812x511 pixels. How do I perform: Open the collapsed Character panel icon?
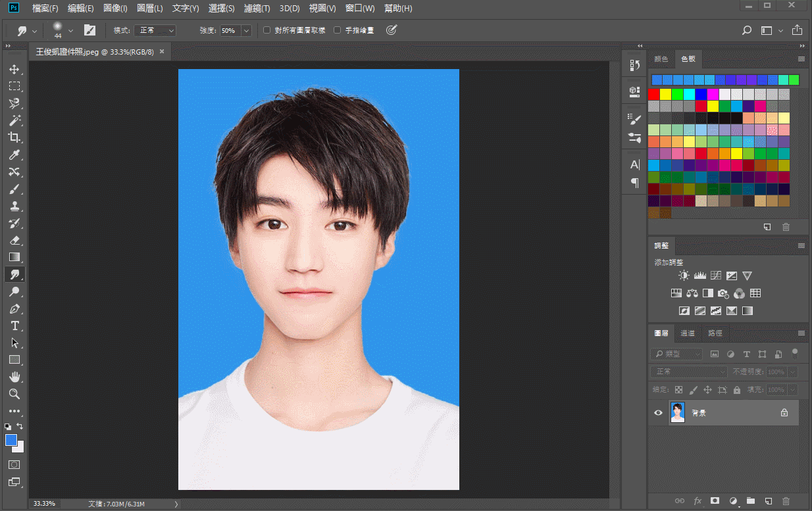634,164
